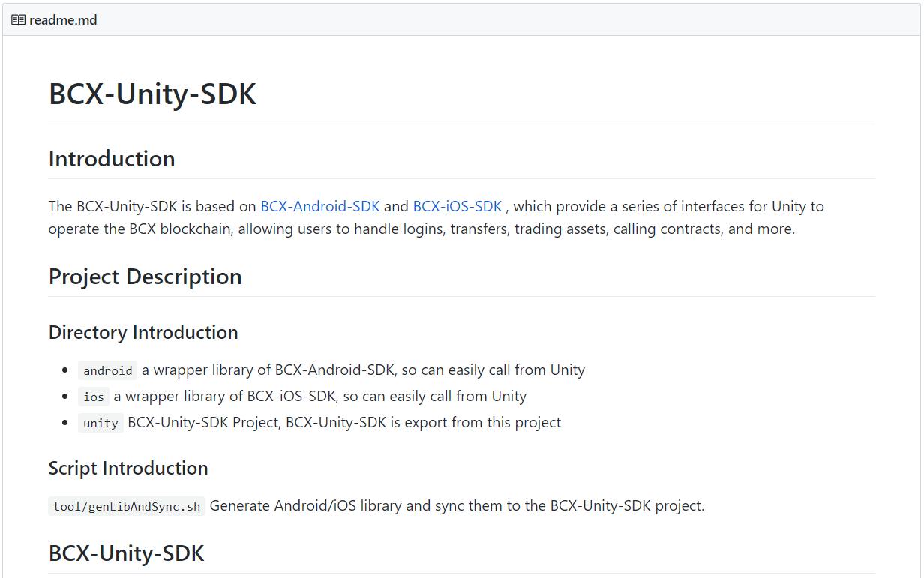Viewport: 924px width, 578px height.
Task: Click the Directory Introduction heading
Action: click(143, 332)
